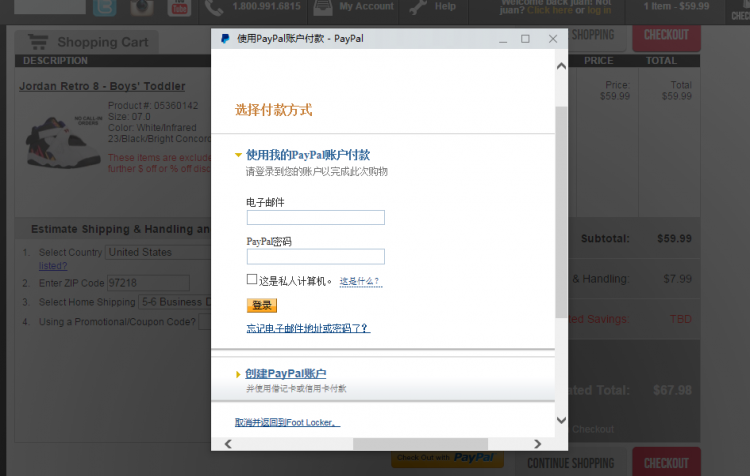Screen dimensions: 750x476
Task: Click the My Account printer icon
Action: point(323,7)
